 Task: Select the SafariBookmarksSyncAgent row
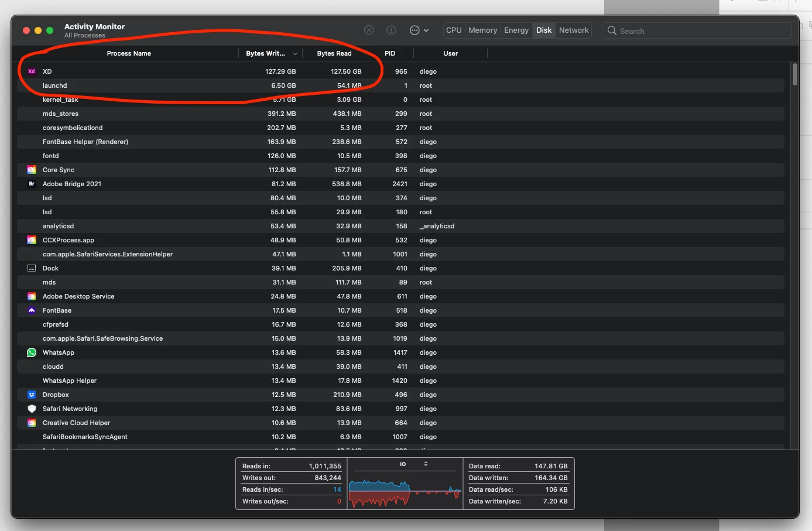(x=401, y=437)
